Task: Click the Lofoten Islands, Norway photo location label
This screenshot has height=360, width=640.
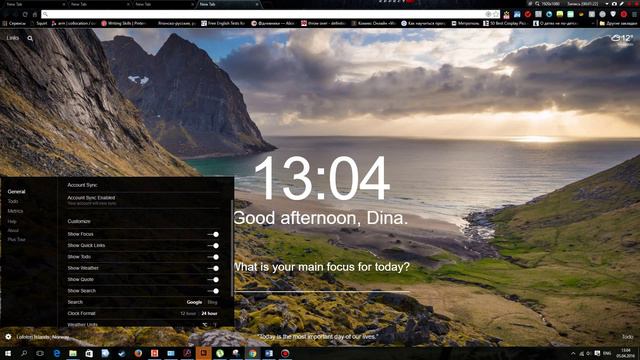Action: [x=43, y=337]
